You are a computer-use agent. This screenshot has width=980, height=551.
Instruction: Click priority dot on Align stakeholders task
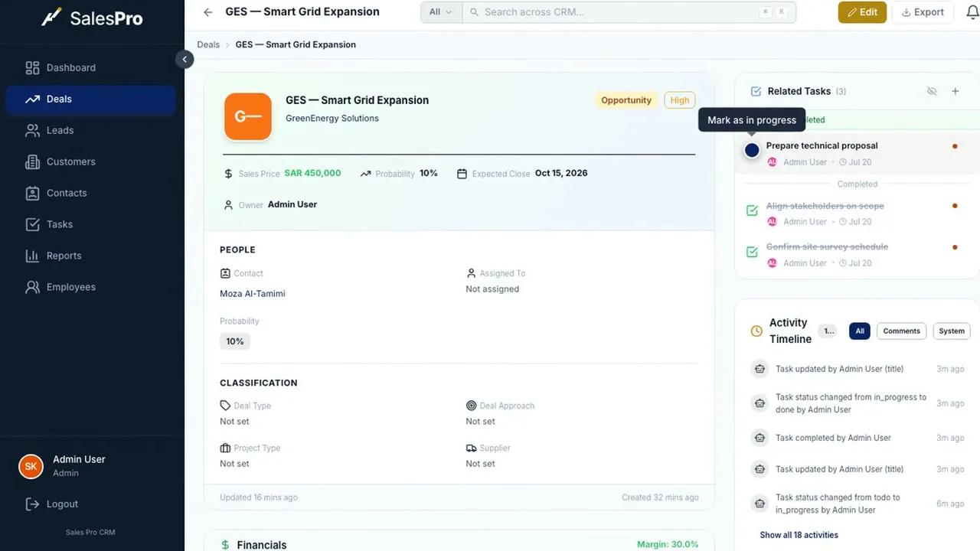point(955,206)
